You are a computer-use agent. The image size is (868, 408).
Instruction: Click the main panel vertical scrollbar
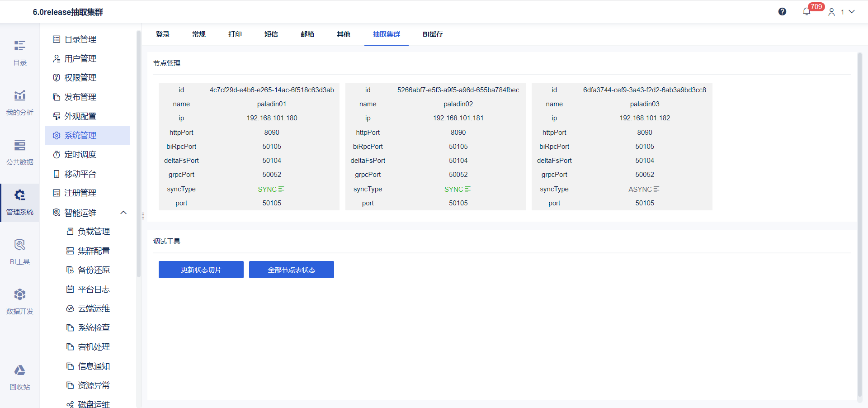point(860,225)
